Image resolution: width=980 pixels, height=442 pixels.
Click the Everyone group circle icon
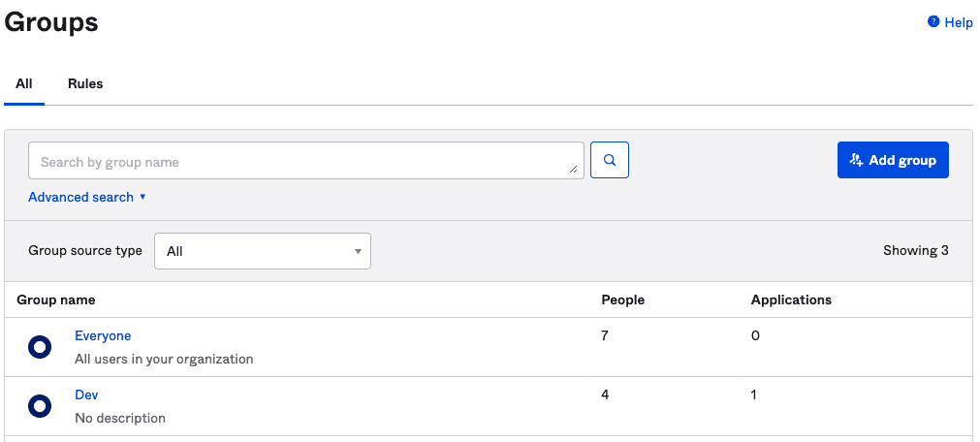40,347
